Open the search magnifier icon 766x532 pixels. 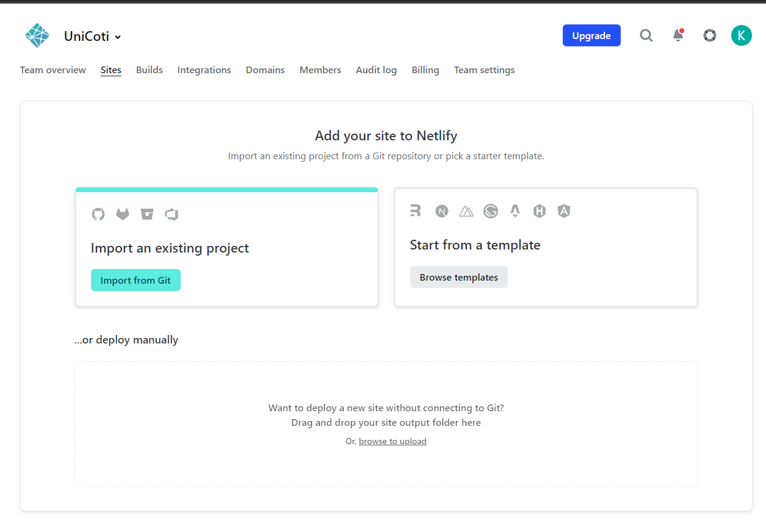click(646, 35)
